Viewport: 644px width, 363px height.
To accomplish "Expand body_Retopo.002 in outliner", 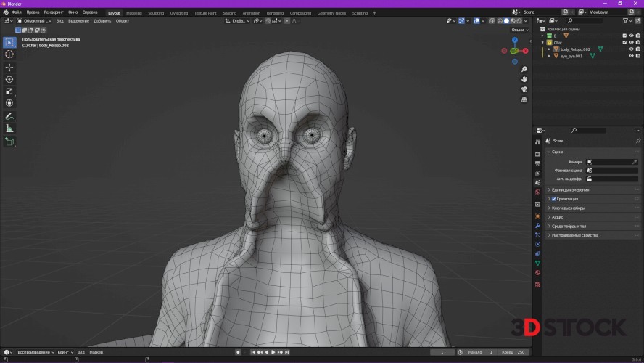I will [x=550, y=49].
